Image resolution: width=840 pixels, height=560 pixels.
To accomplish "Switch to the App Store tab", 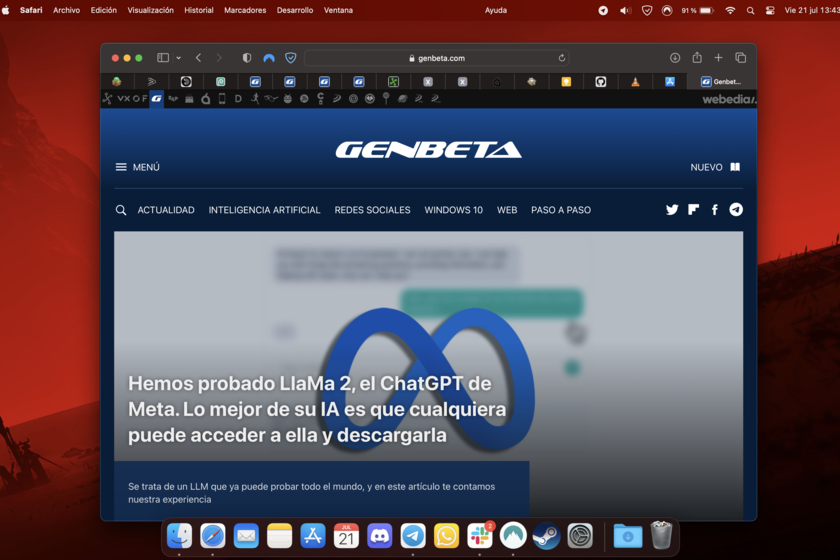I will pyautogui.click(x=670, y=81).
